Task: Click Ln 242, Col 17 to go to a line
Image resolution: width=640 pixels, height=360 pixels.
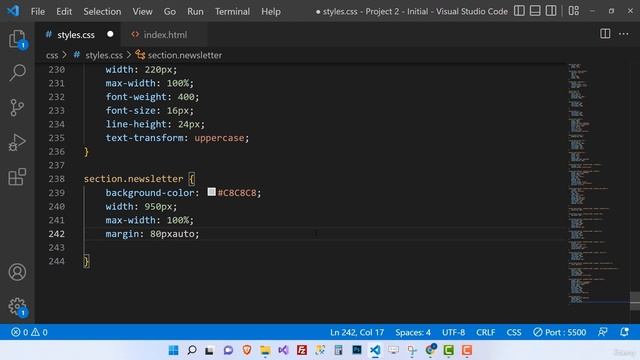Action: coord(357,332)
